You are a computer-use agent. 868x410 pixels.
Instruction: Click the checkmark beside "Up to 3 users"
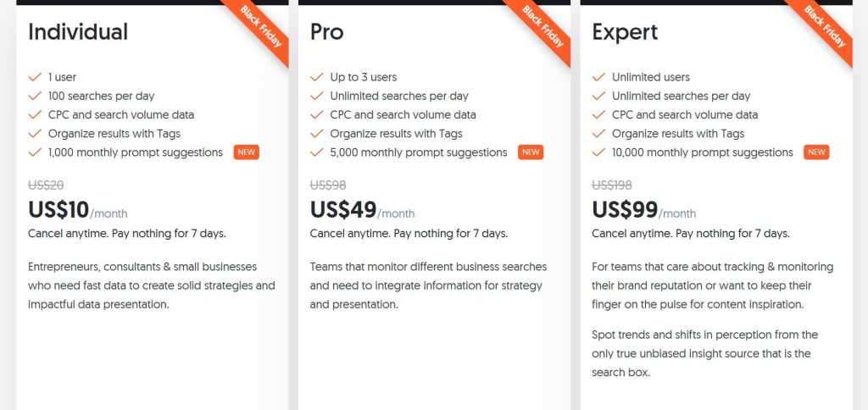(317, 77)
